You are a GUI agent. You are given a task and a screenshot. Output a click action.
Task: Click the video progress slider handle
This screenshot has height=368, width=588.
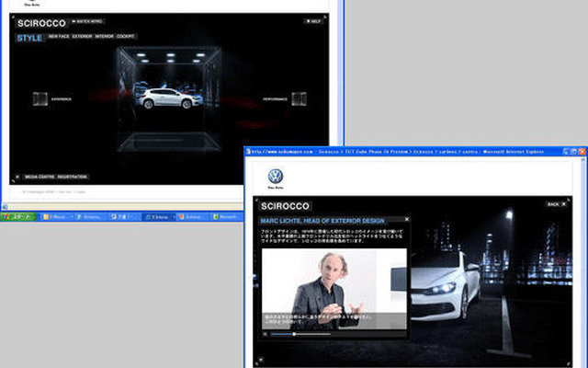coord(294,334)
